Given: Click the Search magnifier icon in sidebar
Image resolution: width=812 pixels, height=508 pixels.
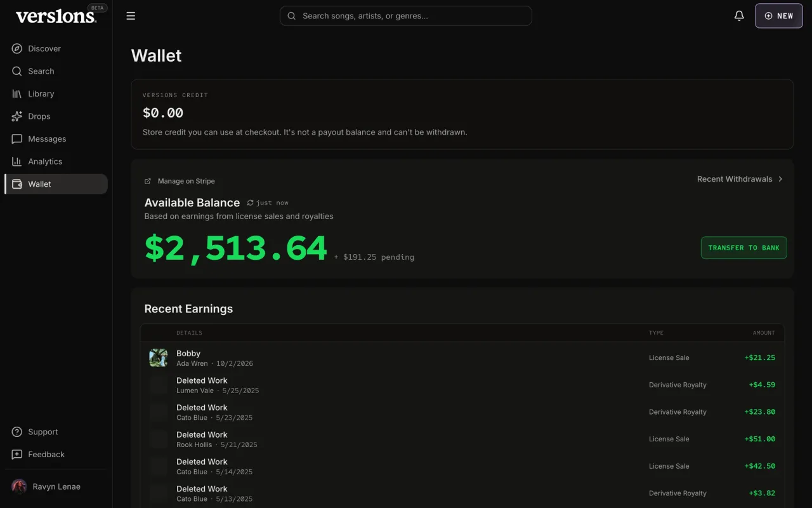Looking at the screenshot, I should 17,71.
